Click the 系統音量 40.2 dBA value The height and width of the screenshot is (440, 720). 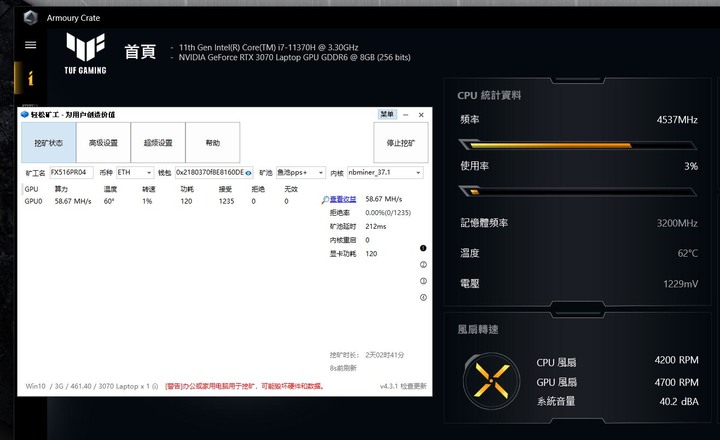[x=679, y=401]
